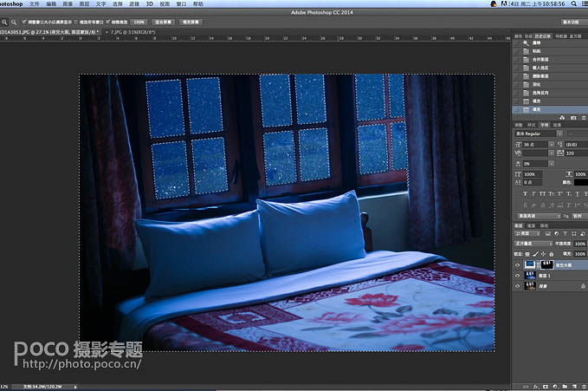Lock layer position move icon
Image resolution: width=588 pixels, height=391 pixels.
tap(543, 254)
